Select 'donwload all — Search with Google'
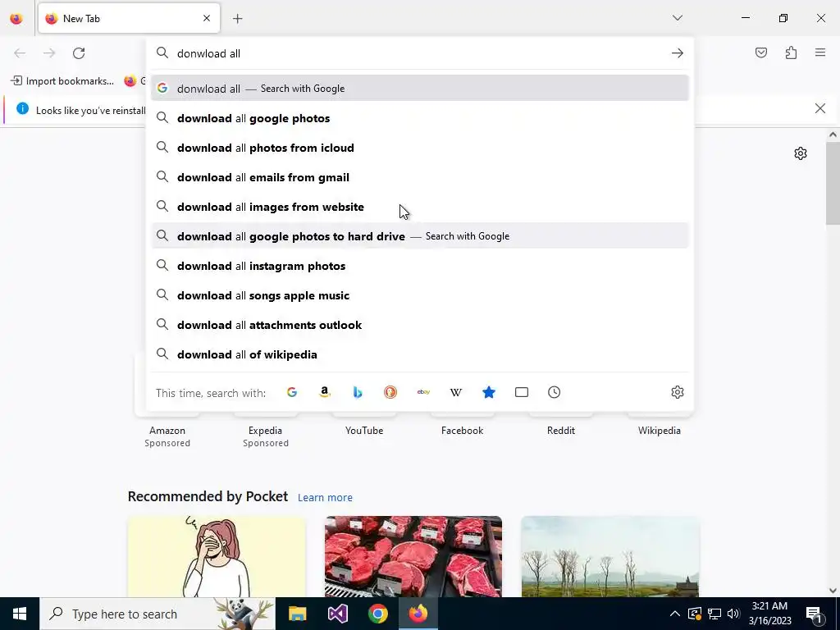This screenshot has height=630, width=840. (x=420, y=89)
